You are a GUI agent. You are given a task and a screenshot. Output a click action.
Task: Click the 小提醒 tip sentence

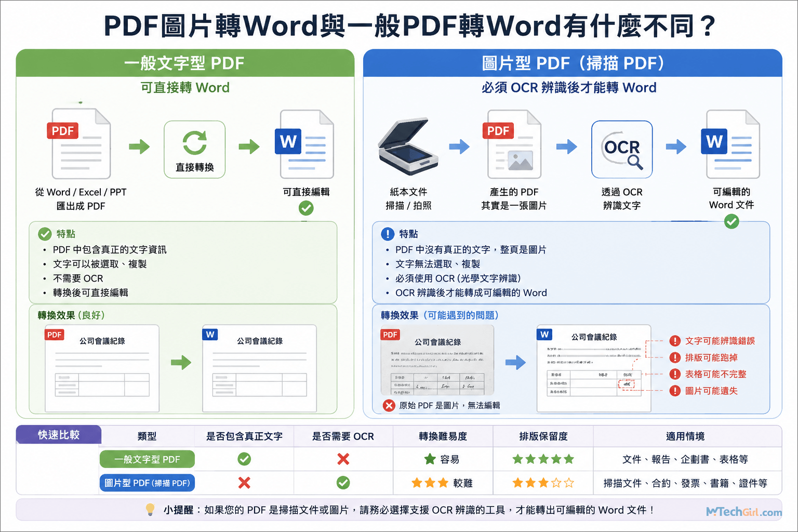[409, 510]
